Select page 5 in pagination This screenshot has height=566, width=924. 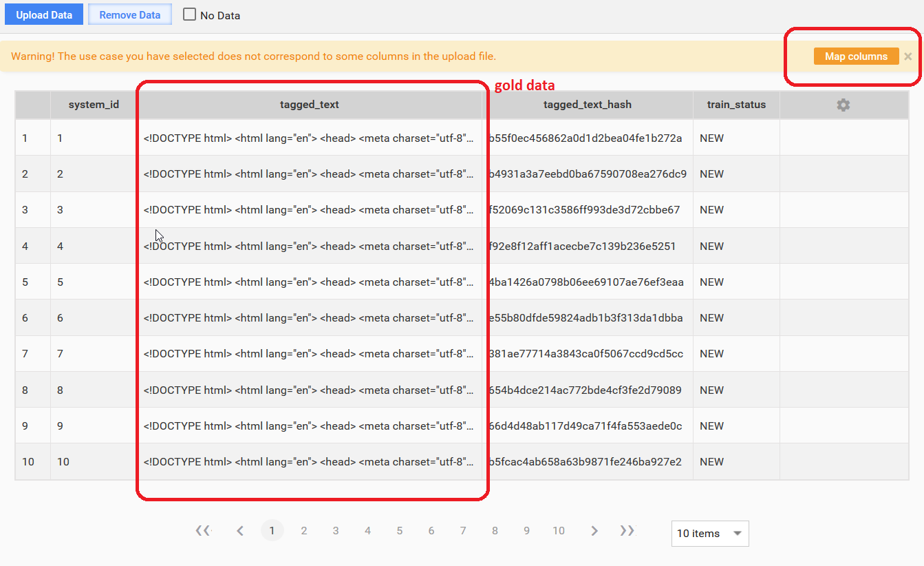pyautogui.click(x=400, y=530)
